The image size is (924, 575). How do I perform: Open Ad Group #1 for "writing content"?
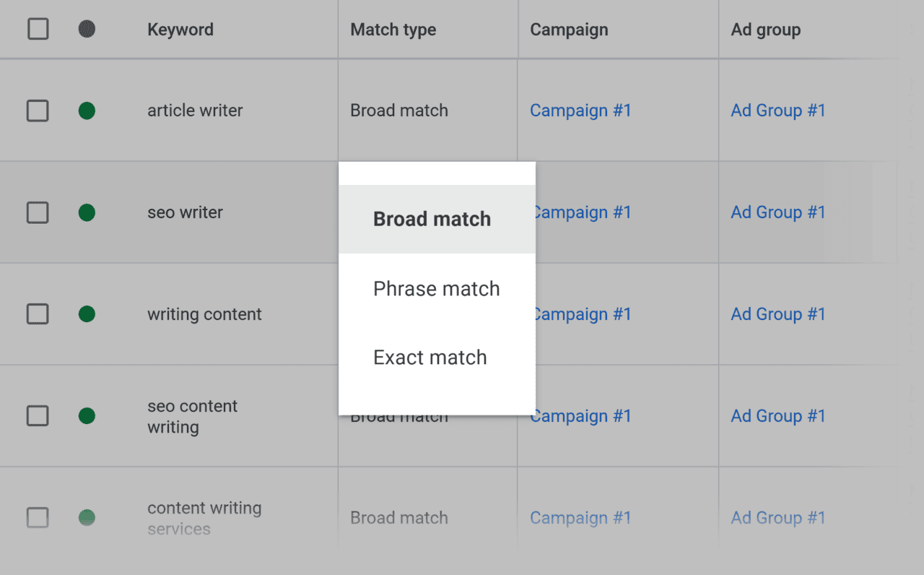point(778,314)
